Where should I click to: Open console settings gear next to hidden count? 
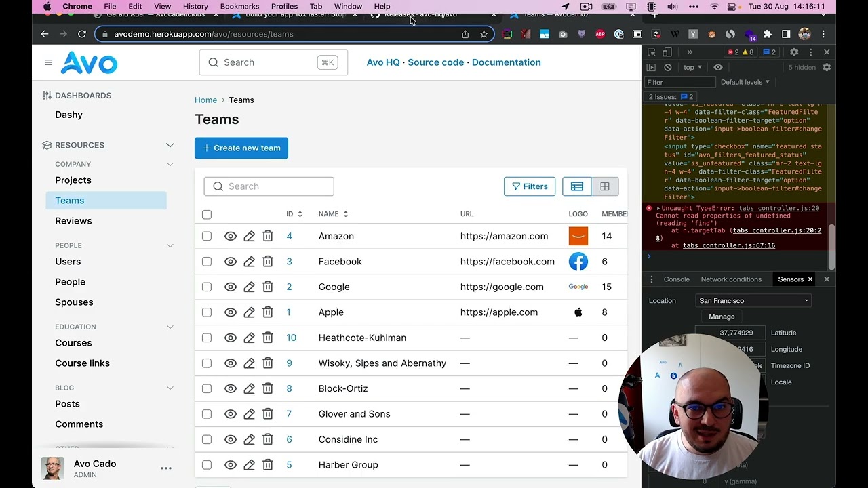827,68
